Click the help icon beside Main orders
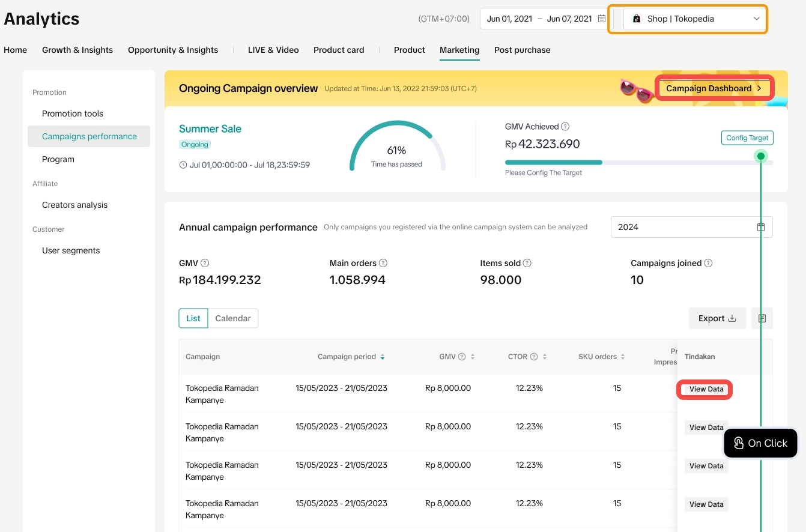Image resolution: width=806 pixels, height=532 pixels. [383, 263]
